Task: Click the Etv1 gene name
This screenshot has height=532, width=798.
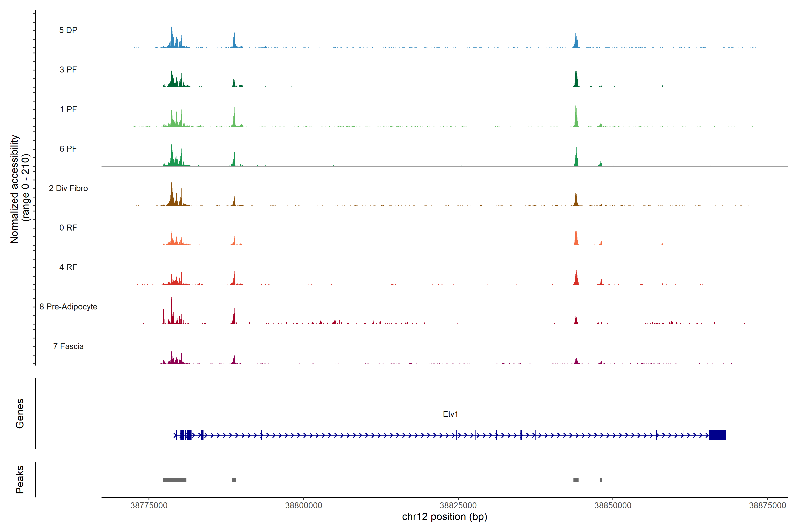Action: click(x=450, y=414)
